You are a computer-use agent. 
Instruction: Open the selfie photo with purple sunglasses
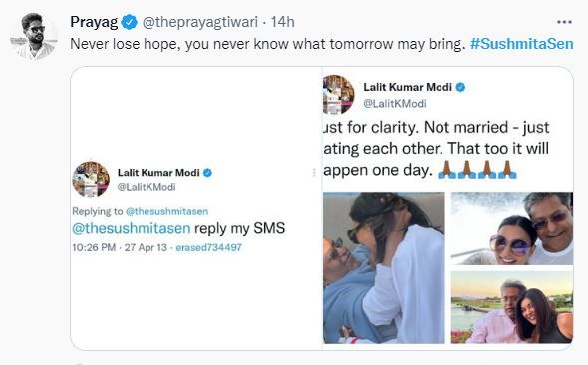tap(512, 228)
